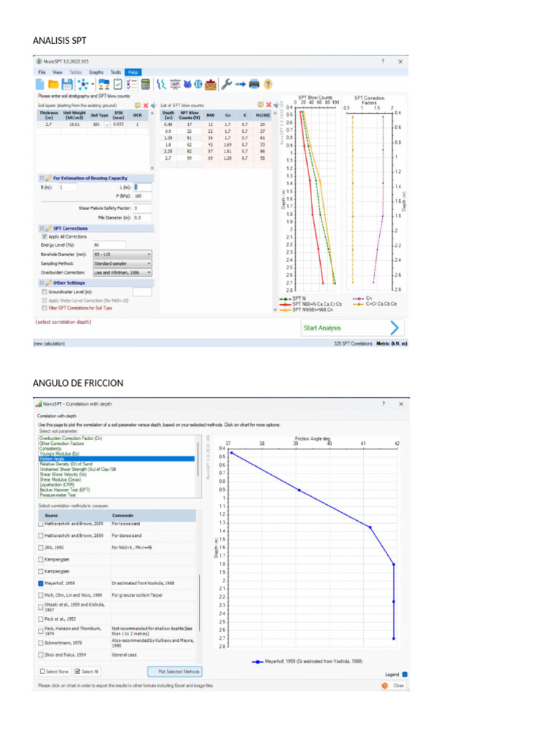Select Relative Density (Dr) of Sand parameter
The width and height of the screenshot is (560, 747).
coord(66,464)
